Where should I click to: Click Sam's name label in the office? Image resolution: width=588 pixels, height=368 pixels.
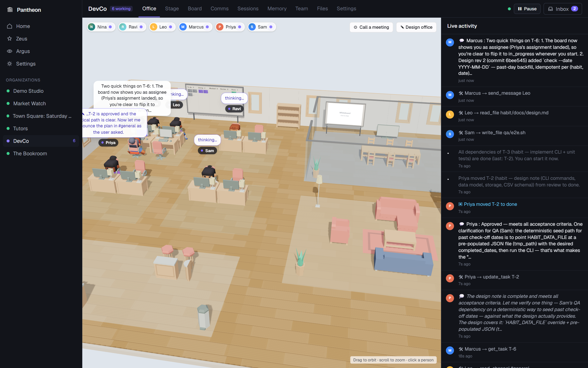207,151
